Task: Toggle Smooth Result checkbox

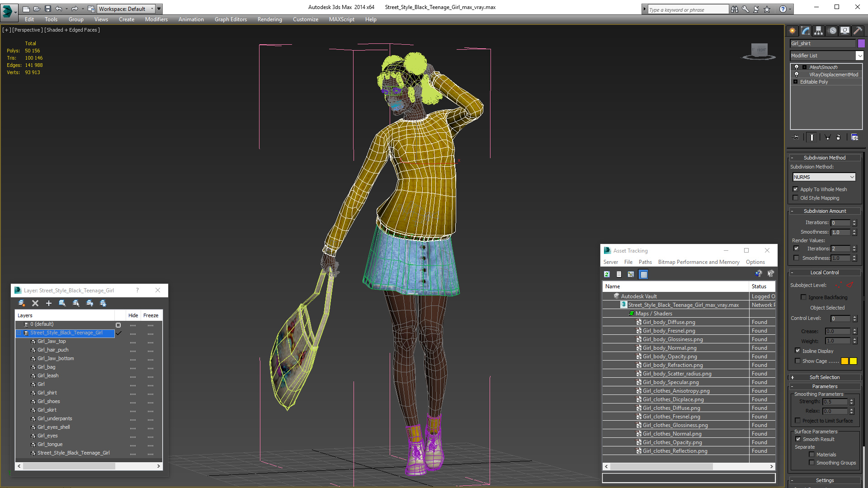Action: (x=798, y=439)
